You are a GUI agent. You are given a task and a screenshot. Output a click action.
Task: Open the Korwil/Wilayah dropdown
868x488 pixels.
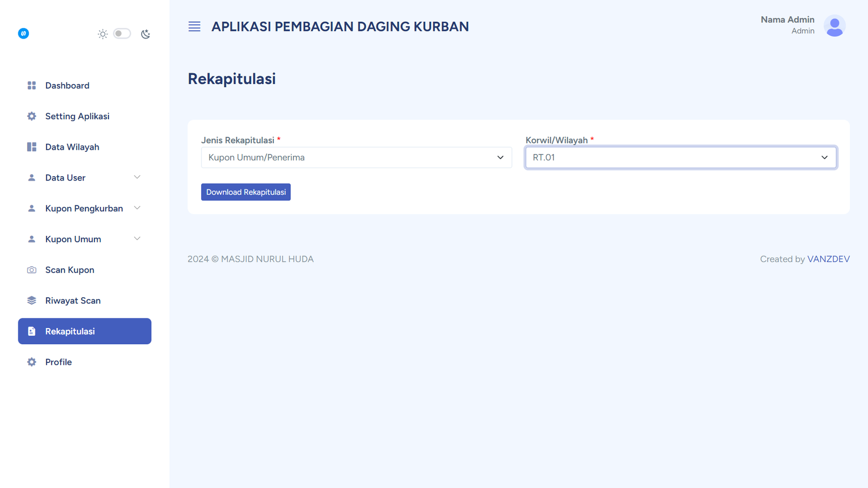(680, 158)
